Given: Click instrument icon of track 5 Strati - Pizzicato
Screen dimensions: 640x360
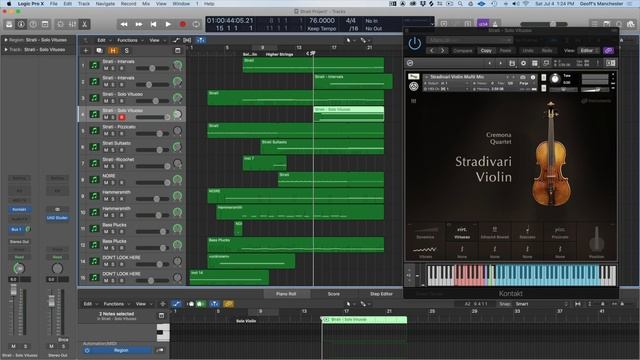Looking at the screenshot, I should coord(94,131).
